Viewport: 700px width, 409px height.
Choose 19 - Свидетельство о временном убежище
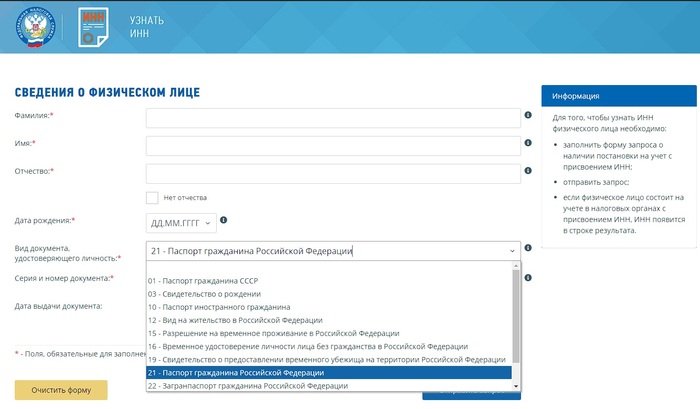pyautogui.click(x=329, y=359)
